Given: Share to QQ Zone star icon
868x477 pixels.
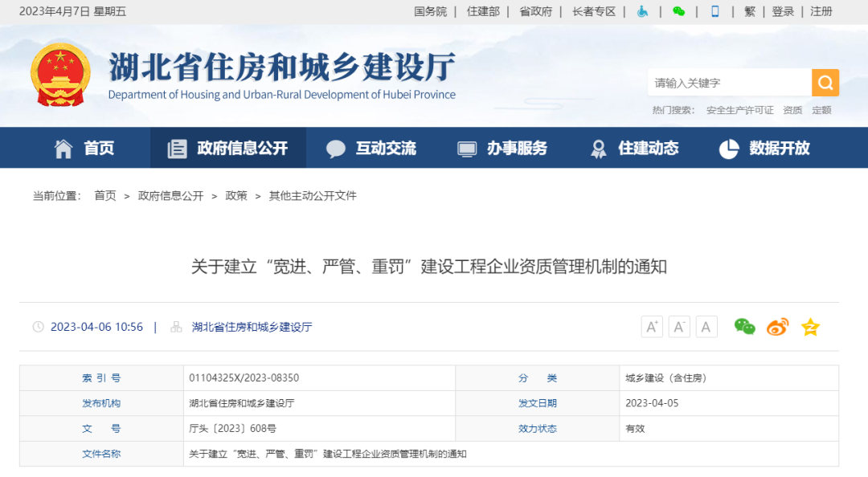Looking at the screenshot, I should 810,327.
